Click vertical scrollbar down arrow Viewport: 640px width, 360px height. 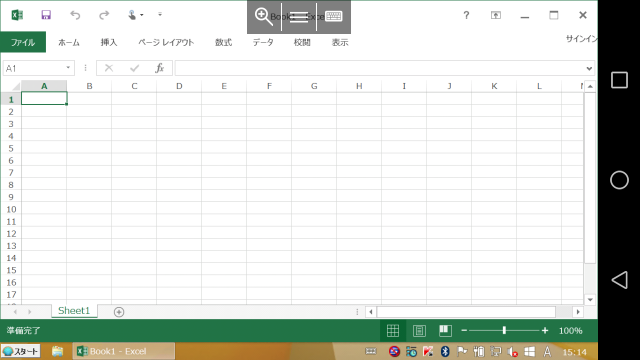590,300
